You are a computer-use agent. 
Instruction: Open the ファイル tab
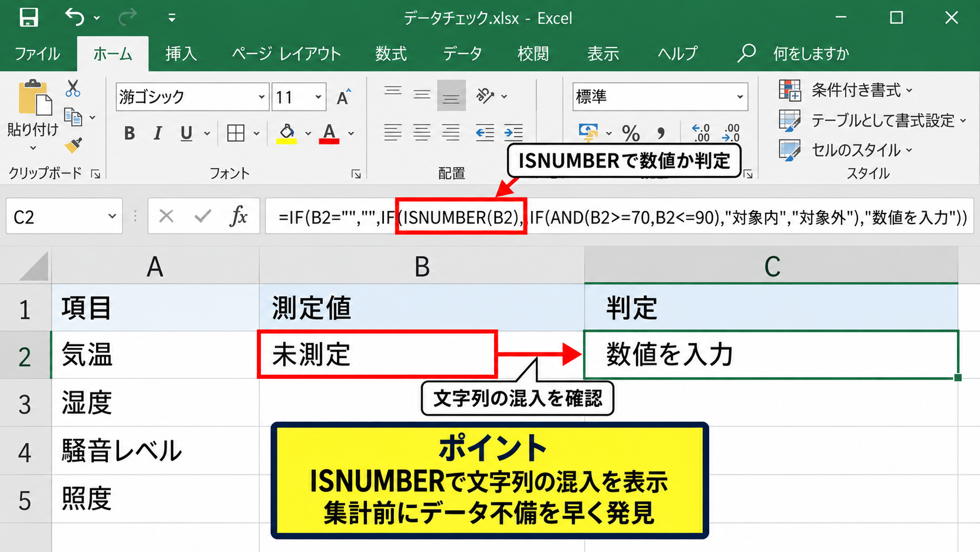[38, 54]
